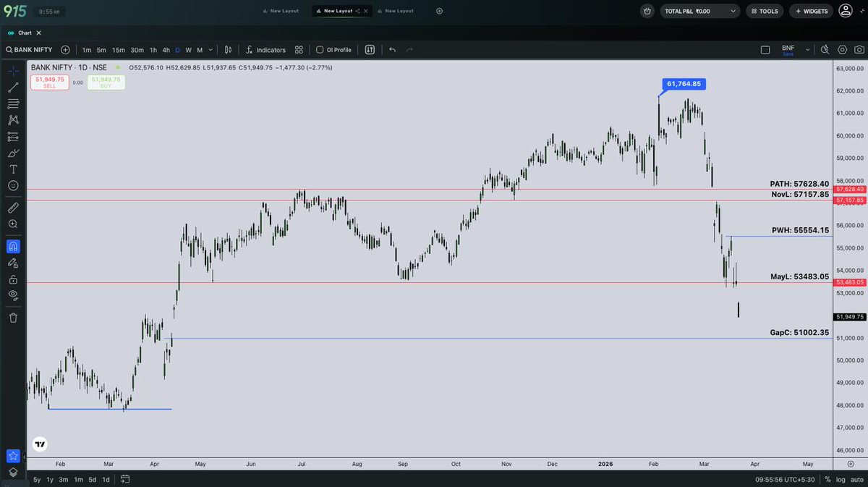The height and width of the screenshot is (487, 868).
Task: Select the crosshair cursor tool
Action: tap(13, 70)
